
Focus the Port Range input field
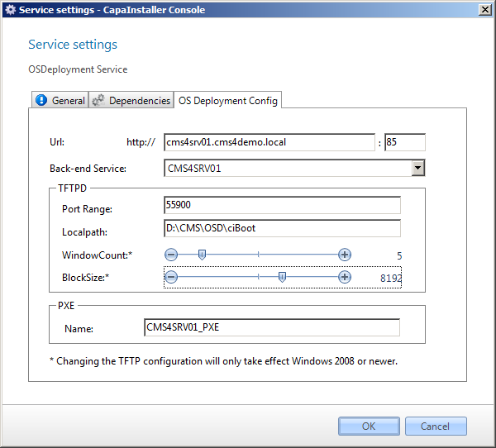point(282,205)
